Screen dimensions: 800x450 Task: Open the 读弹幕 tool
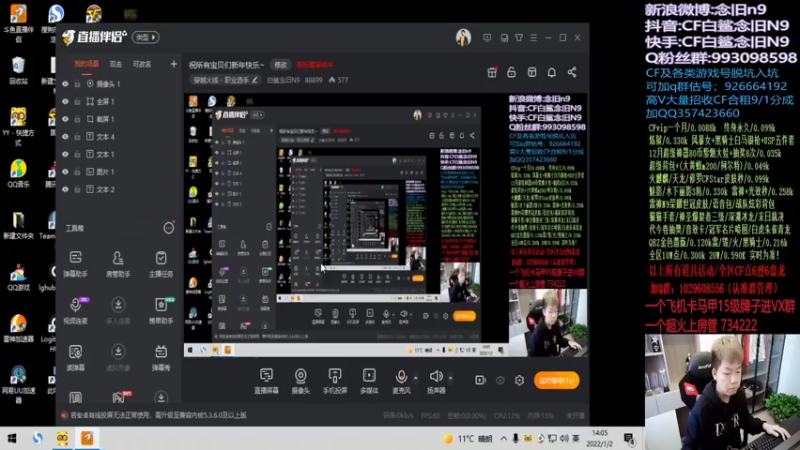(x=76, y=358)
